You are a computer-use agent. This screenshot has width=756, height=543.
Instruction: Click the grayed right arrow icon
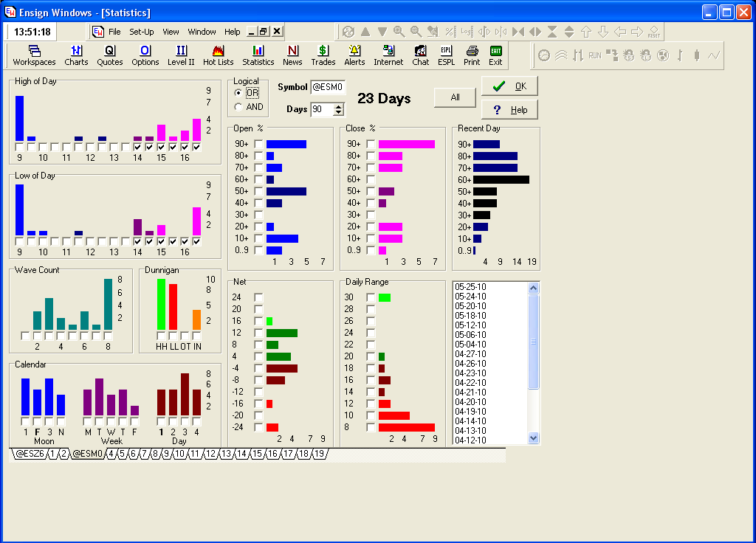637,32
